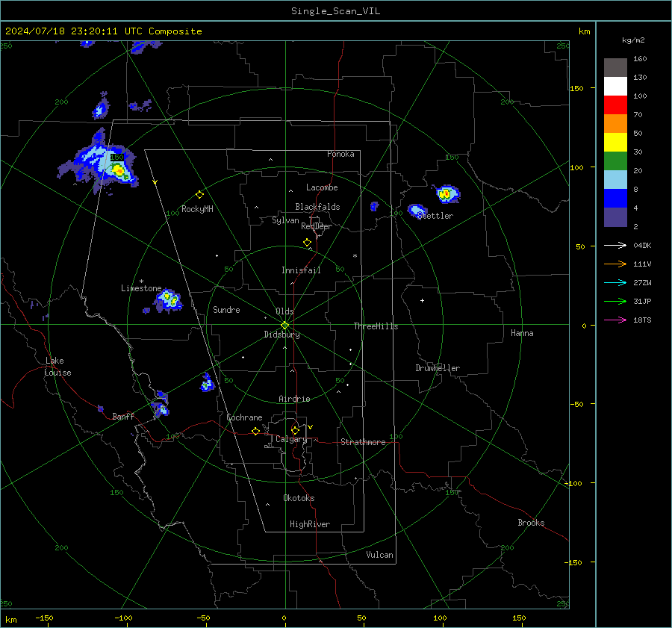Click the 18TS legend text
The height and width of the screenshot is (628, 672).
[x=642, y=320]
